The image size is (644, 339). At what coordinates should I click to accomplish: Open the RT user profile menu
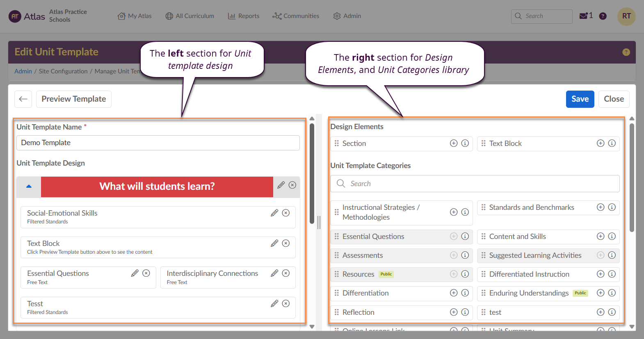pyautogui.click(x=626, y=16)
